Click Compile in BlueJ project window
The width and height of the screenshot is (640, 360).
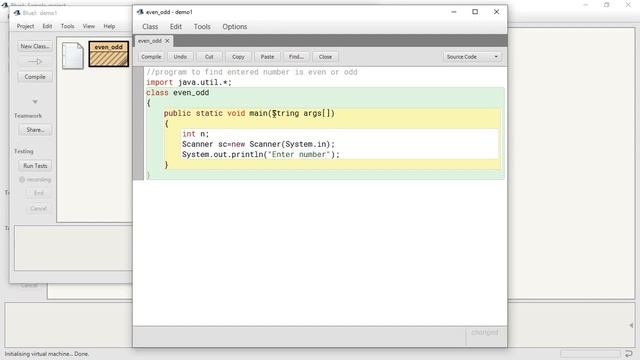35,77
